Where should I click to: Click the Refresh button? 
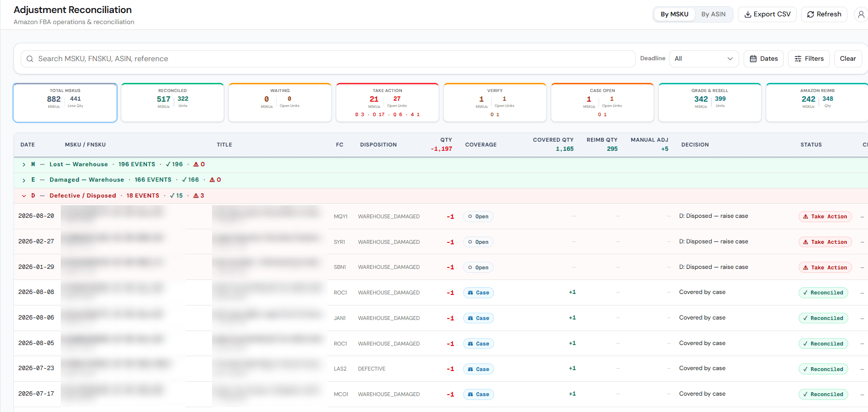click(824, 14)
